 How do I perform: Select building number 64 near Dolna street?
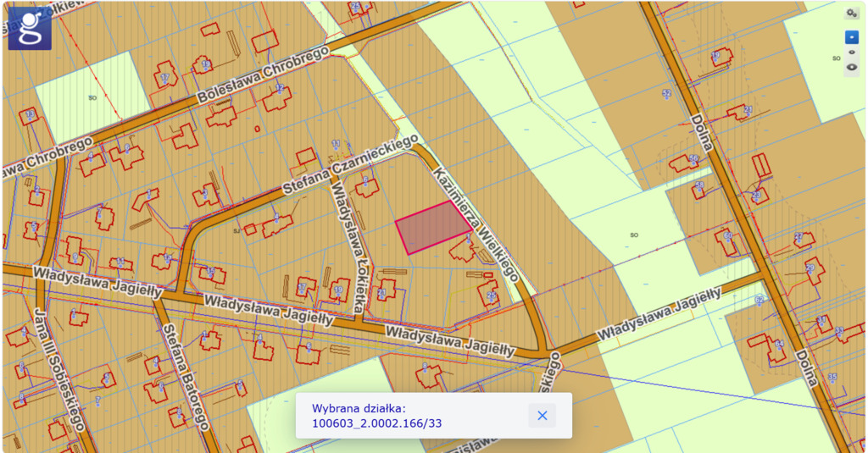(x=778, y=345)
